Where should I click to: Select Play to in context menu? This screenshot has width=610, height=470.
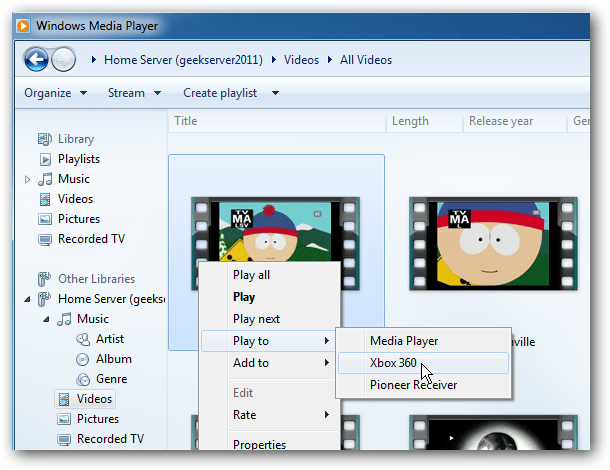268,341
